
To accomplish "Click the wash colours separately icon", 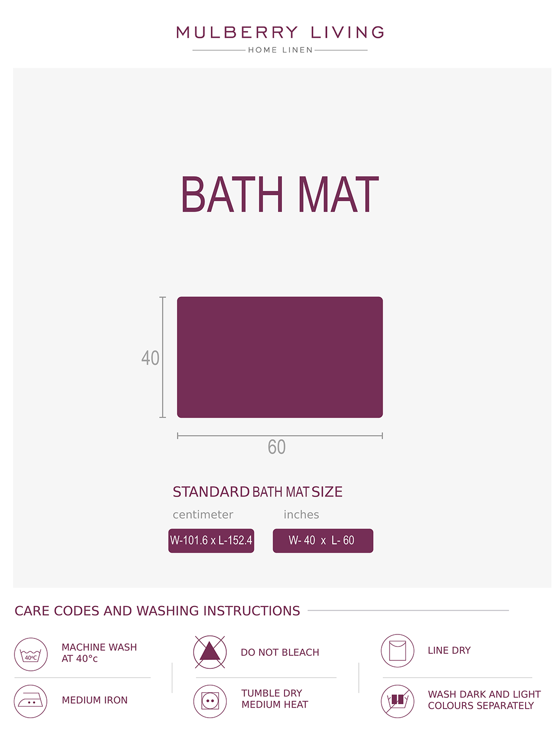I will [x=398, y=701].
